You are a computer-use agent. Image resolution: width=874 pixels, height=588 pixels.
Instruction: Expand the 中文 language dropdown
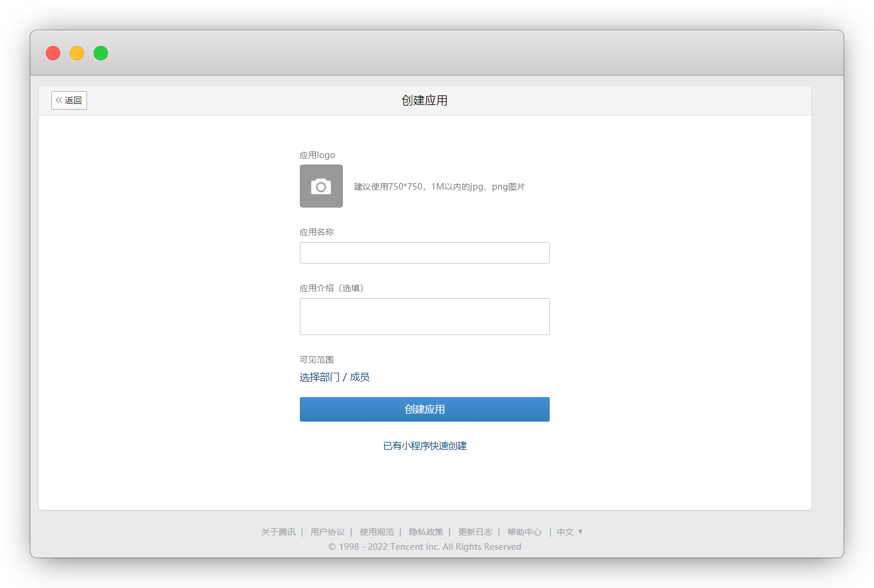[x=569, y=532]
